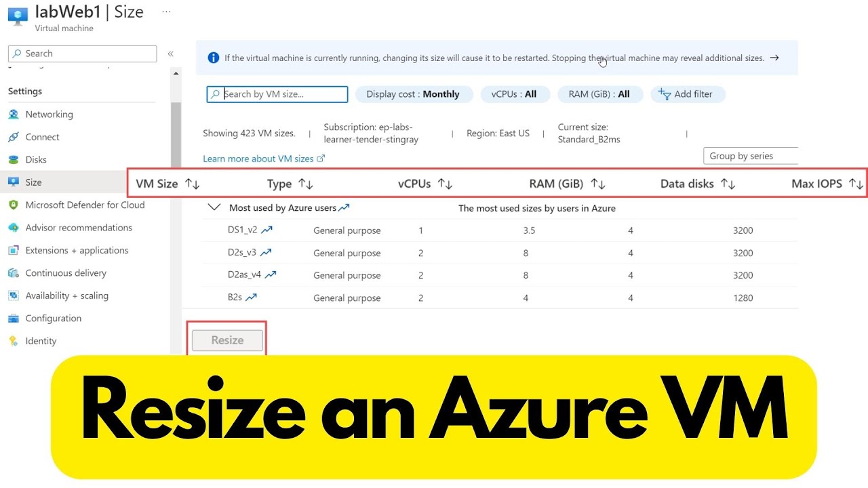Click the Add filter button
The height and width of the screenshot is (488, 868).
(688, 94)
